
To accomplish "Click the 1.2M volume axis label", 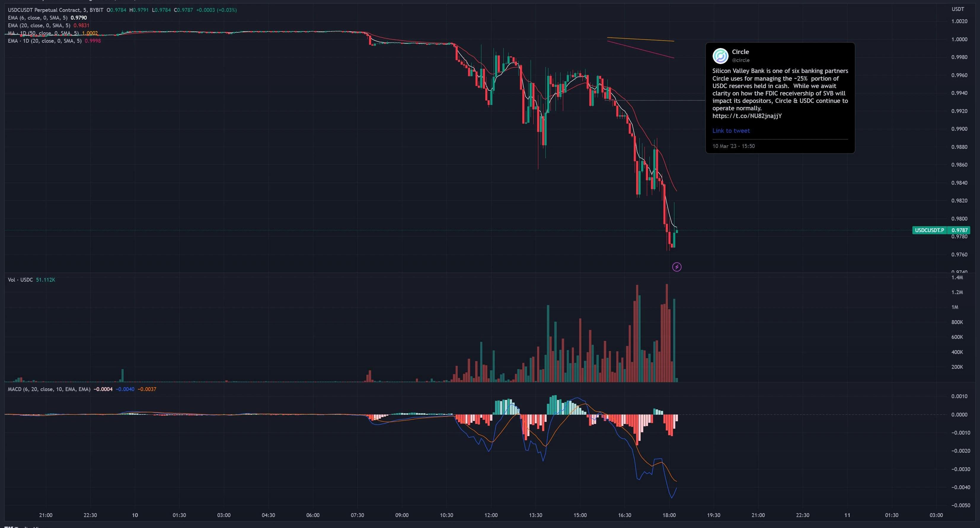I will coord(957,292).
